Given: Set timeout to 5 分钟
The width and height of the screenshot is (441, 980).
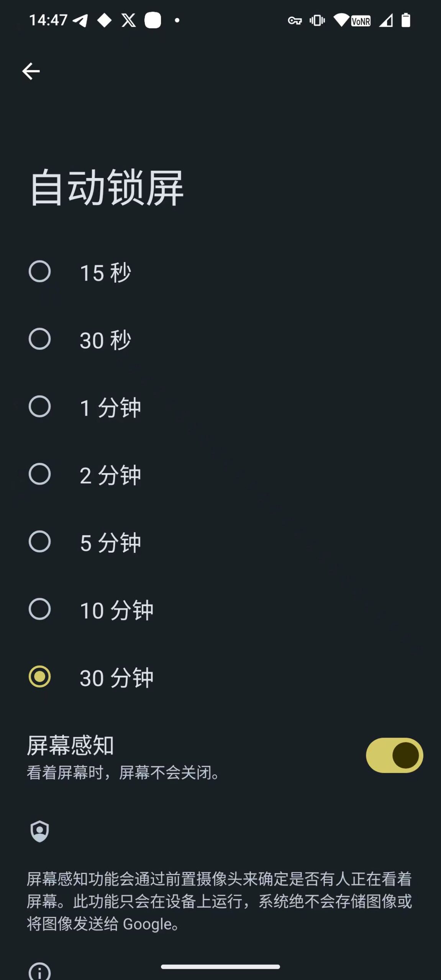Looking at the screenshot, I should click(x=40, y=542).
